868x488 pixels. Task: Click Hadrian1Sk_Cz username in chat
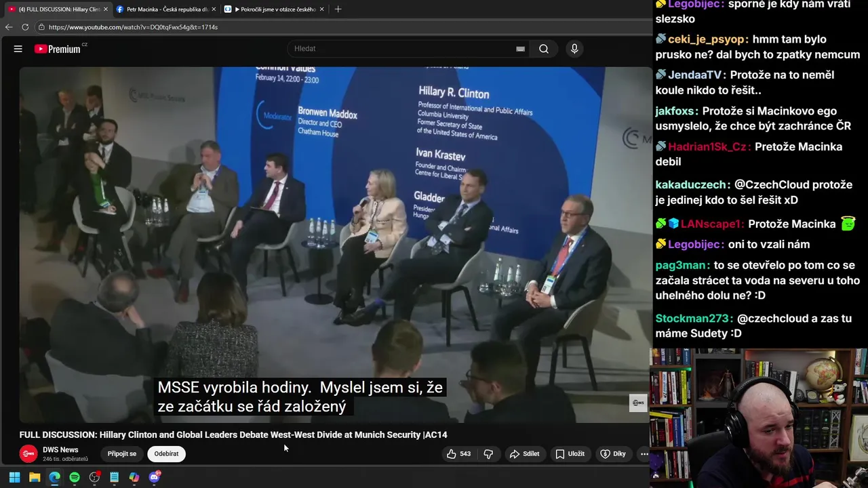click(708, 147)
